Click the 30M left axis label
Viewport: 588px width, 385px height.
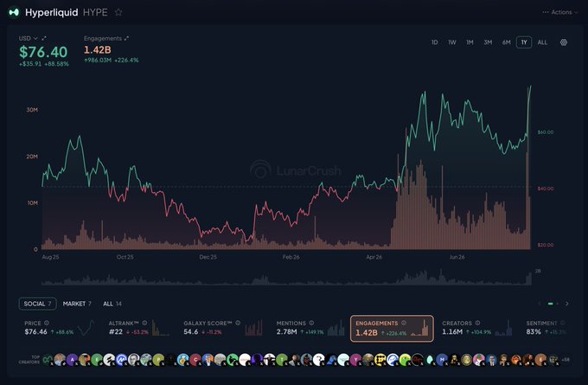32,110
